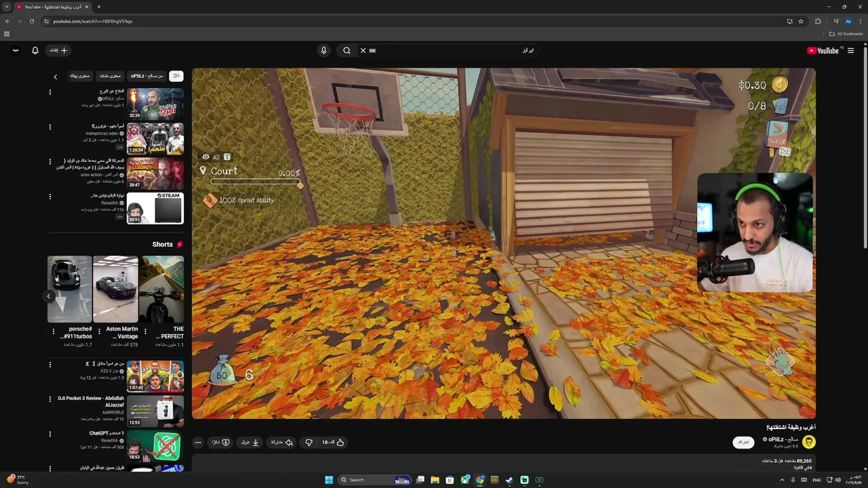
Task: Show previous Shorts with carousel arrow
Action: point(49,296)
